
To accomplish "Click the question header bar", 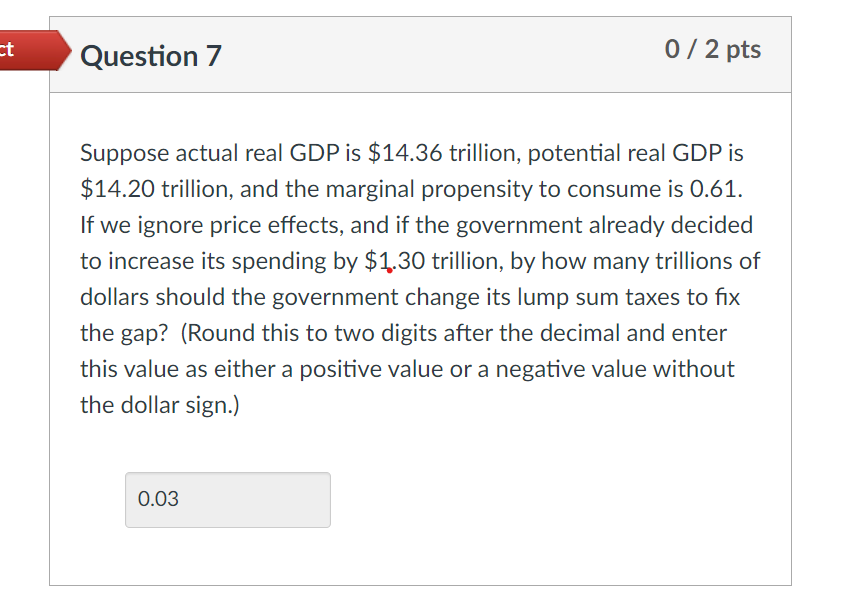I will [x=420, y=55].
